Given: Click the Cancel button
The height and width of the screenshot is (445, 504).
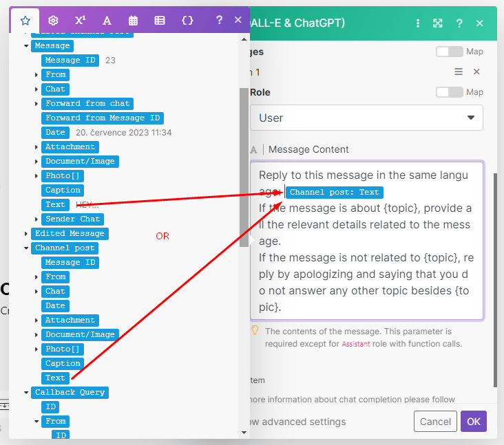Looking at the screenshot, I should click(435, 422).
